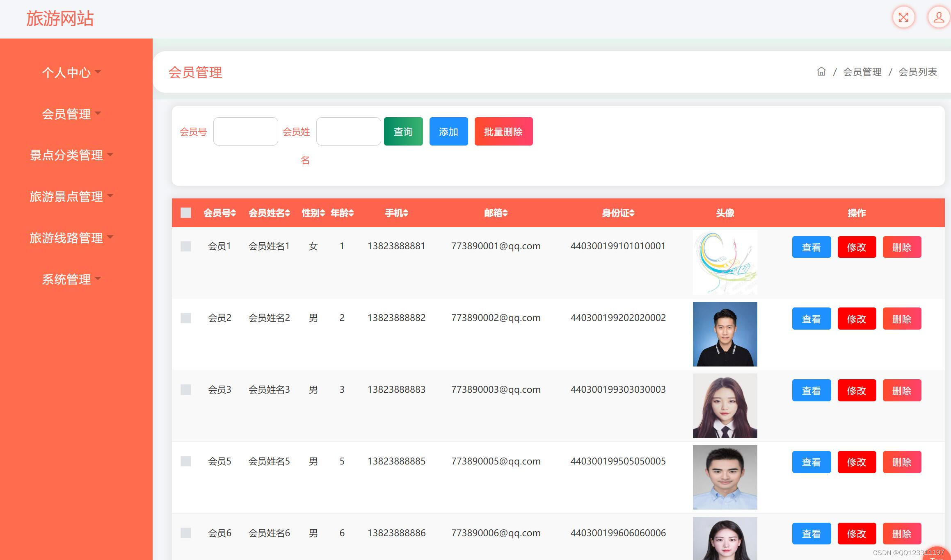Focus the 会员号 search input

246,131
